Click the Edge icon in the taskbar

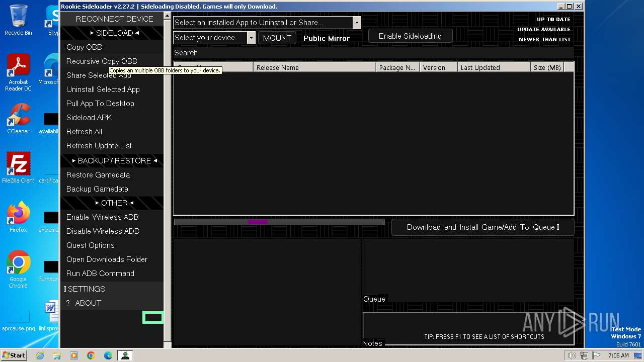108,355
